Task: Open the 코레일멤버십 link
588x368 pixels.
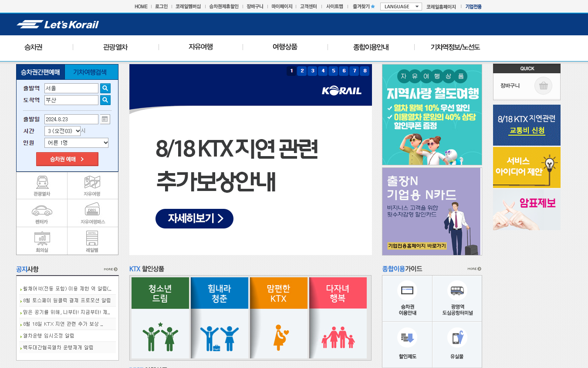Action: tap(188, 7)
